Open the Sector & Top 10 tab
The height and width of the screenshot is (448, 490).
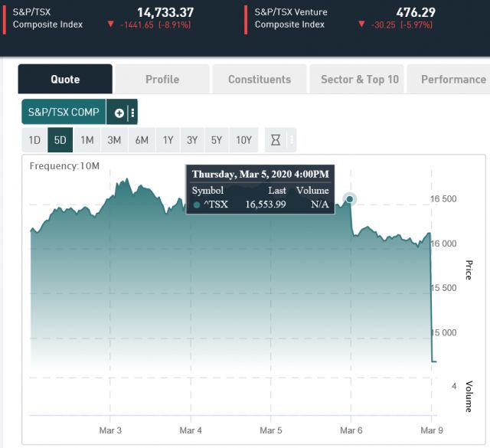point(360,79)
